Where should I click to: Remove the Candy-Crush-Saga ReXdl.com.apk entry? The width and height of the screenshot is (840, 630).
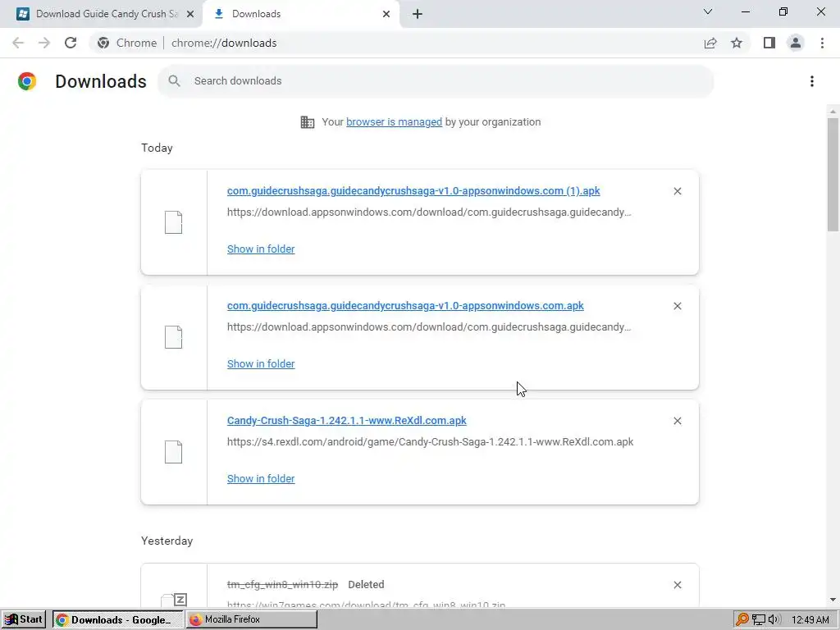click(677, 421)
